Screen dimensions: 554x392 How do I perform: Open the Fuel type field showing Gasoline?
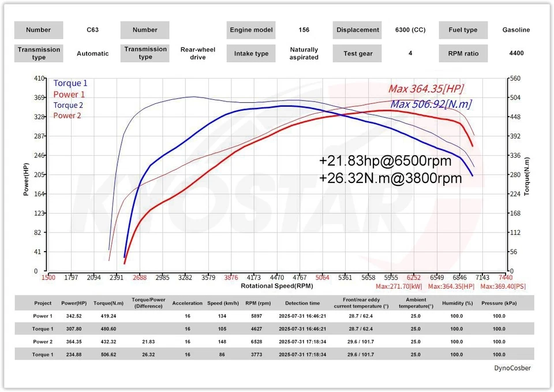tap(463, 30)
